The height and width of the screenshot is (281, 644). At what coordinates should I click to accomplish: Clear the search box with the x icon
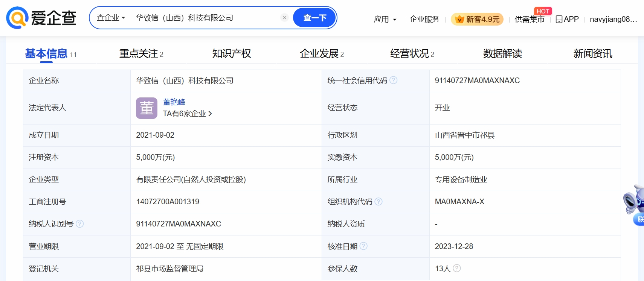click(x=285, y=18)
